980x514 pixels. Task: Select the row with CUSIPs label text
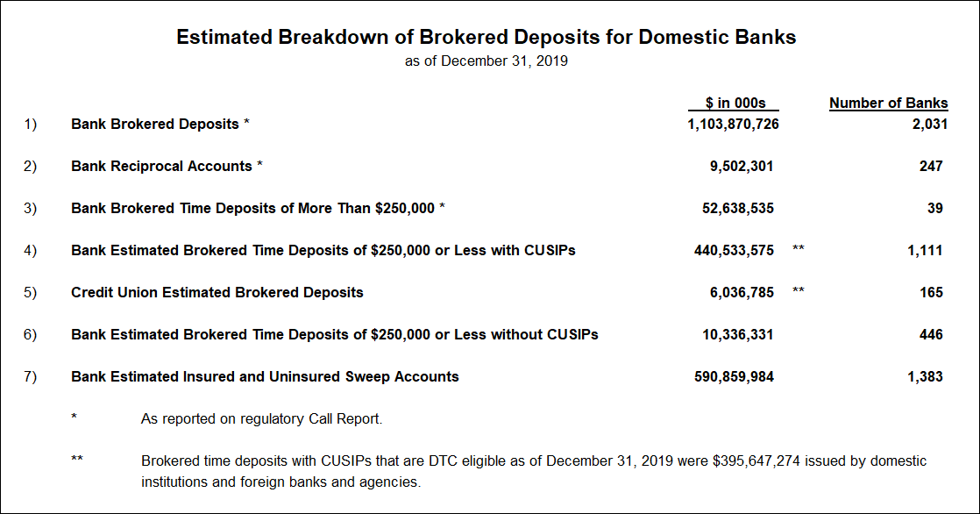(x=323, y=250)
